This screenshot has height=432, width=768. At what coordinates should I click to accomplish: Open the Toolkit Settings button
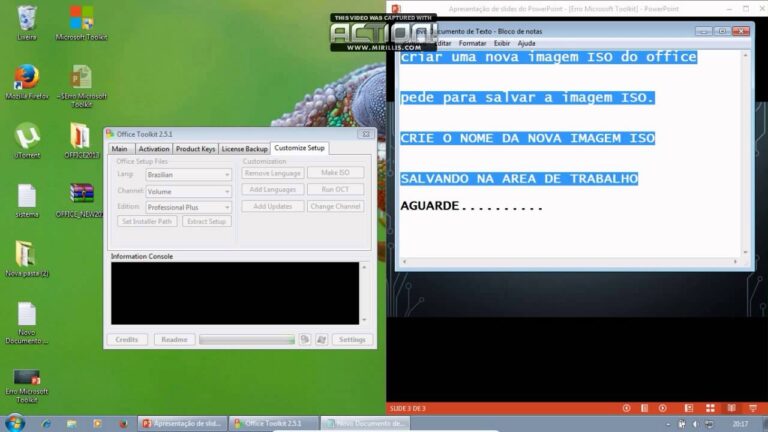pos(352,339)
